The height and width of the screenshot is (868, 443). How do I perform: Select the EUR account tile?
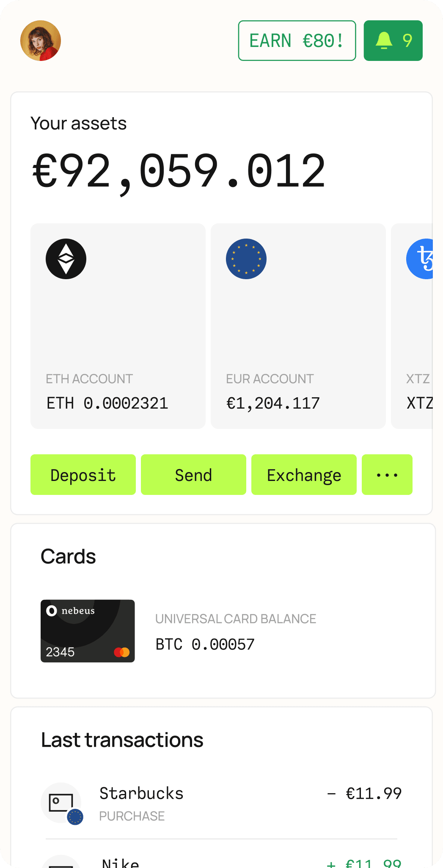298,326
